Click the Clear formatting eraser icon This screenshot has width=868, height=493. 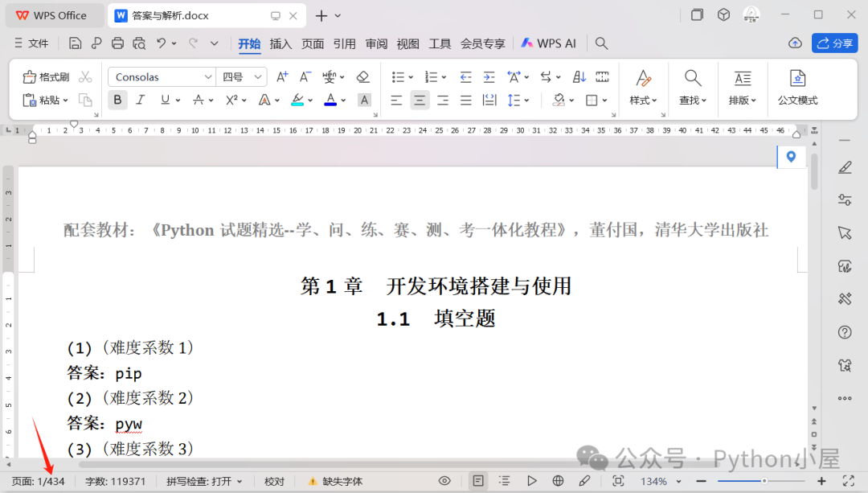pyautogui.click(x=362, y=77)
